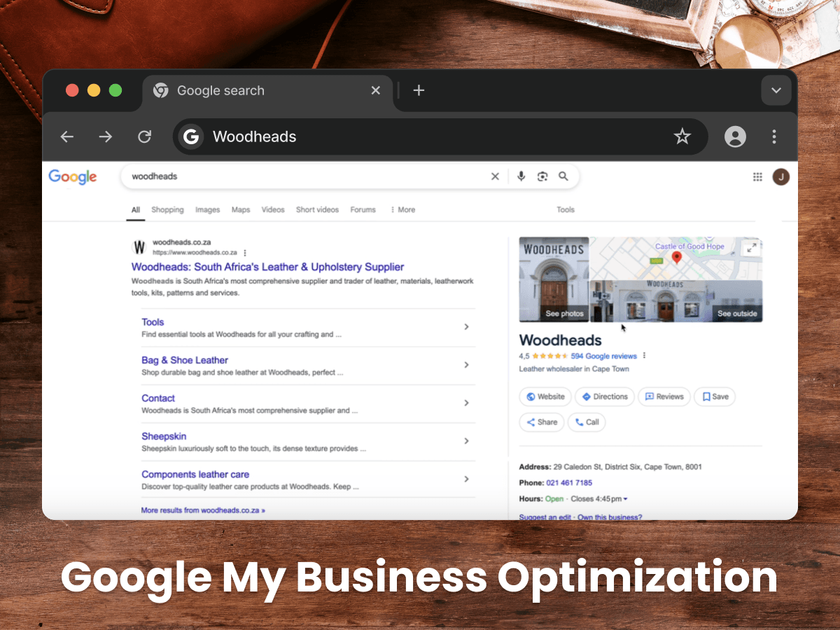This screenshot has width=840, height=630.
Task: Open the browser three-dot menu
Action: click(774, 137)
